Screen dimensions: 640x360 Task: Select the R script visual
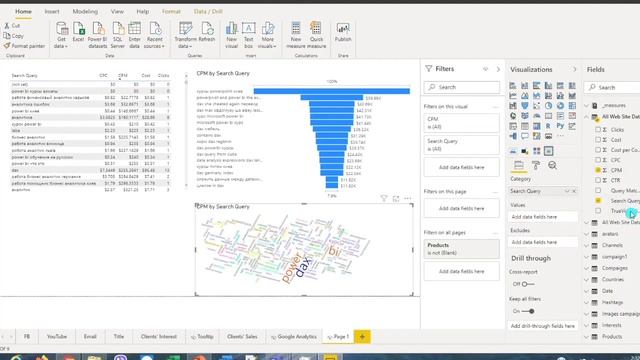click(x=548, y=126)
